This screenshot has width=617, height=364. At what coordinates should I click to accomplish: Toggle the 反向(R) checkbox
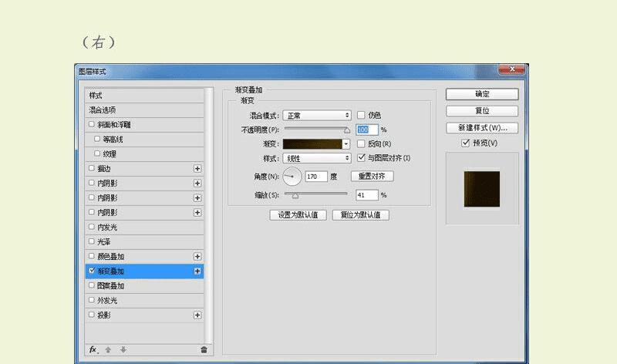361,143
